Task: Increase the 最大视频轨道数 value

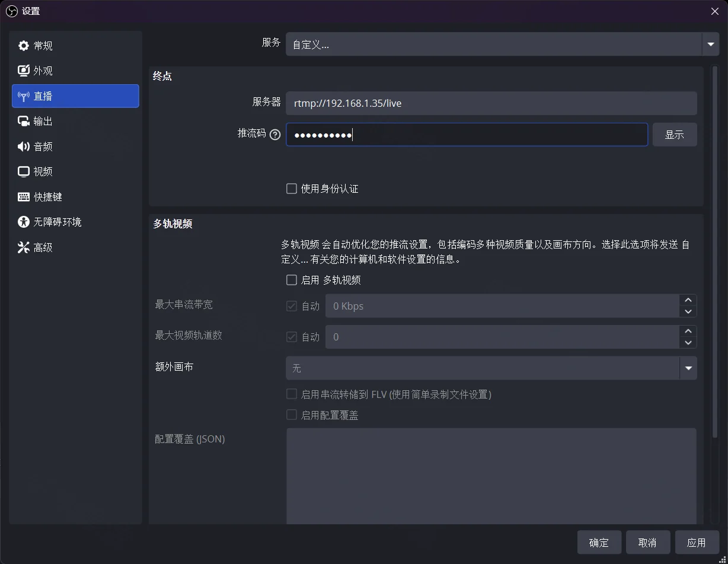Action: pos(688,332)
